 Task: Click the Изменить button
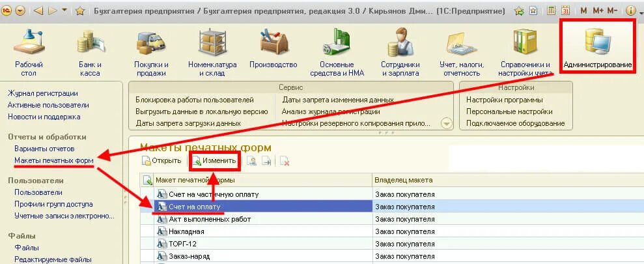215,161
